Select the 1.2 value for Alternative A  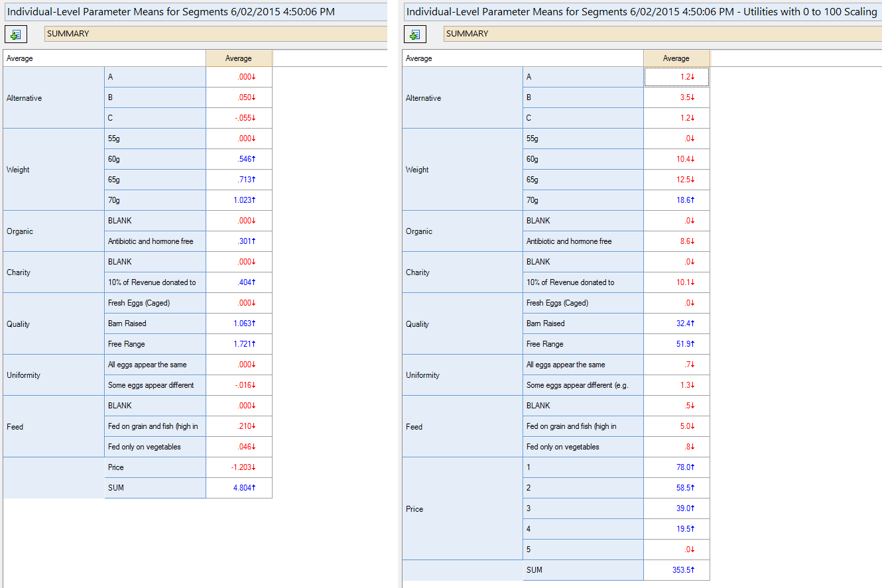[676, 77]
